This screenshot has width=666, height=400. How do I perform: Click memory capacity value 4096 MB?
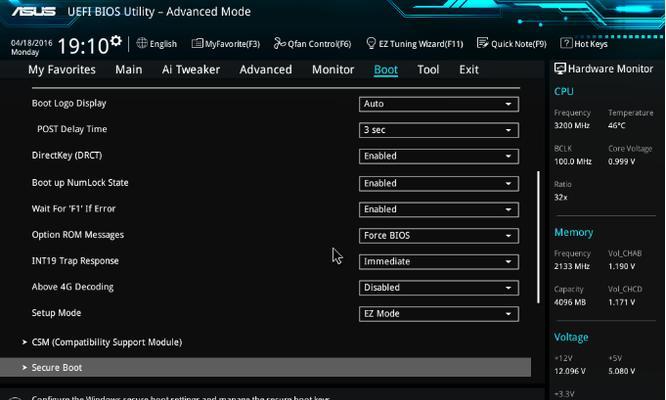pos(570,302)
